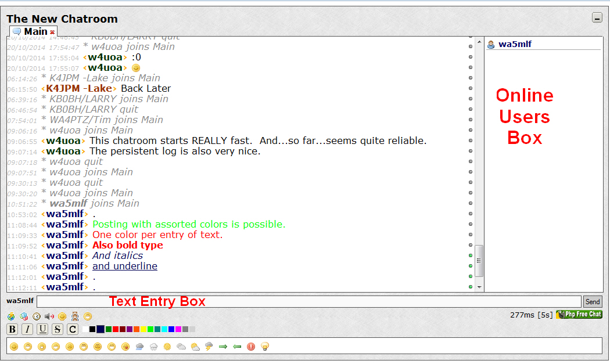
Task: Click the 277ms [5s] ping indicator
Action: click(532, 315)
